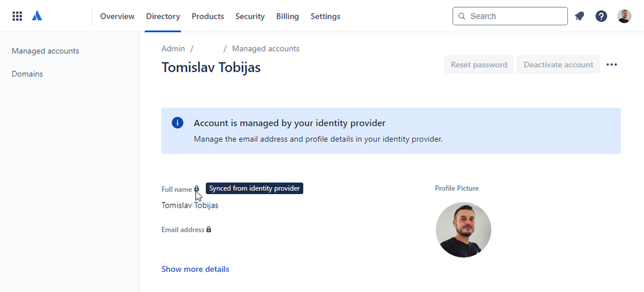Open the help question mark icon
Viewport: 644px width, 292px height.
(x=601, y=16)
